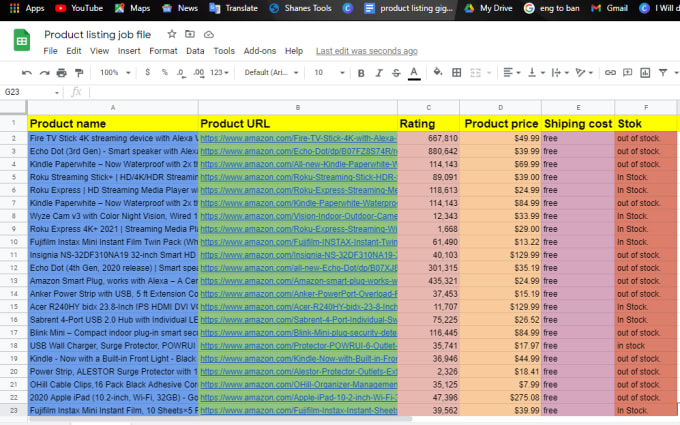
Task: Click the cloud document status icon
Action: pyautogui.click(x=209, y=34)
